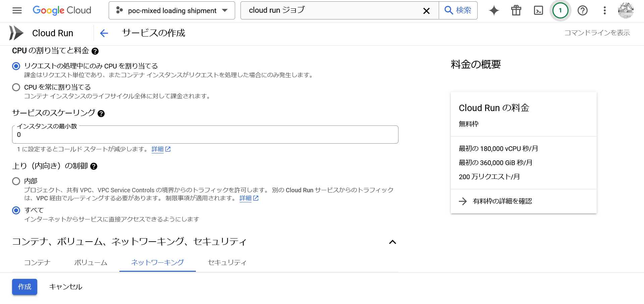Click the Cloud Run product icon
Image resolution: width=644 pixels, height=304 pixels.
[x=16, y=33]
